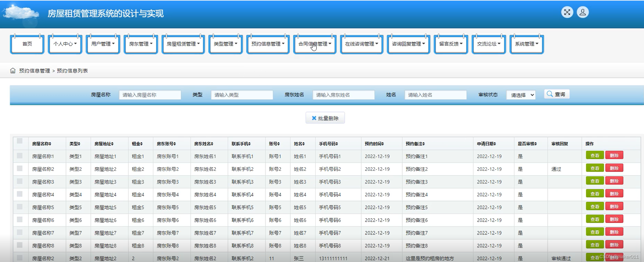The height and width of the screenshot is (262, 644).
Task: Open the 咨询回复管理 menu
Action: tap(408, 44)
